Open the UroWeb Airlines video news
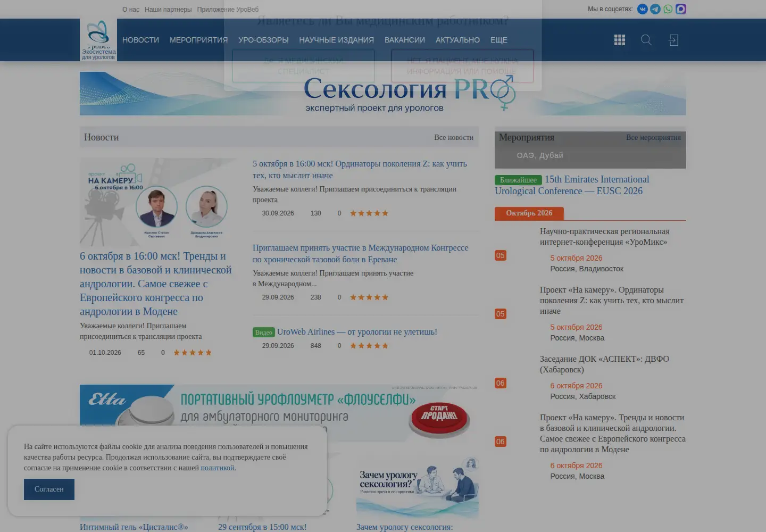The height and width of the screenshot is (532, 766). pyautogui.click(x=357, y=332)
